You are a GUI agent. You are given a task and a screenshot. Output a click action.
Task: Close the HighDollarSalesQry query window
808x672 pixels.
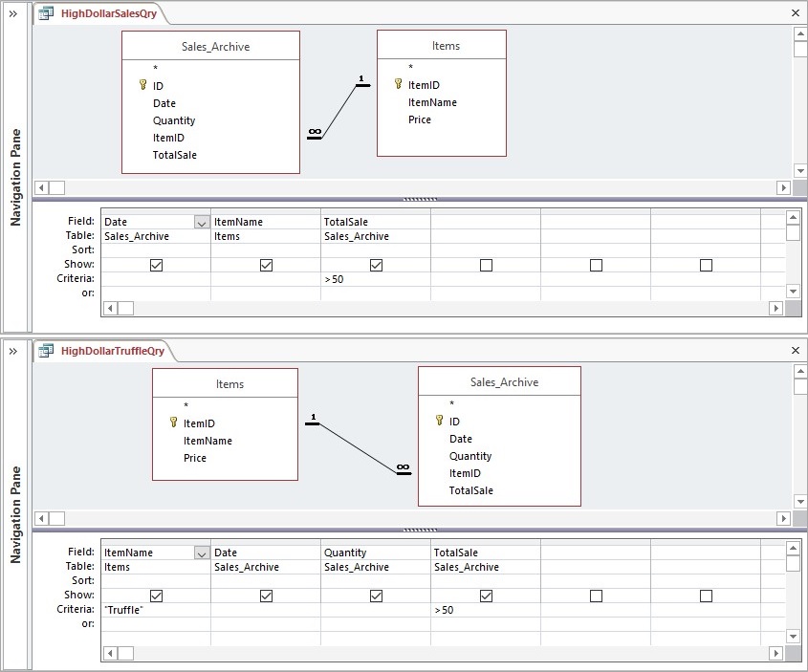coord(796,13)
